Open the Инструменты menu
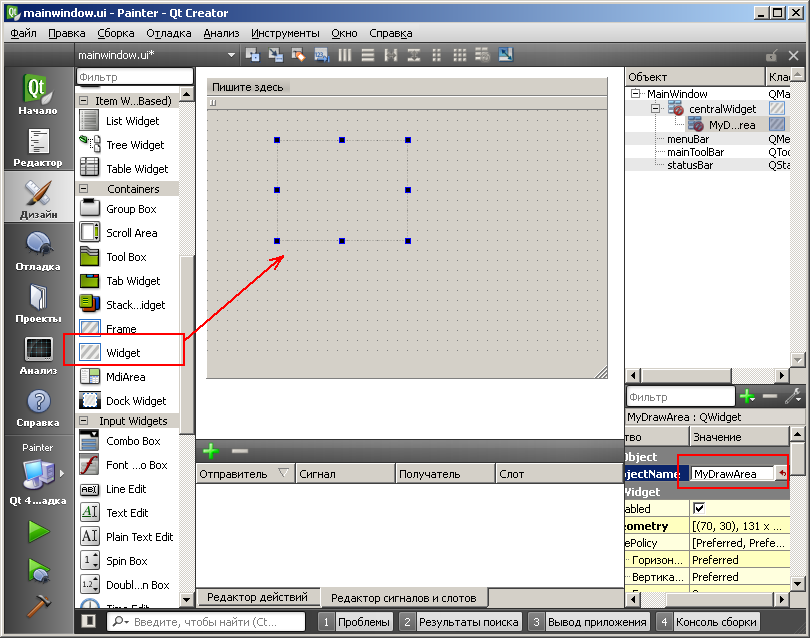 tap(285, 33)
